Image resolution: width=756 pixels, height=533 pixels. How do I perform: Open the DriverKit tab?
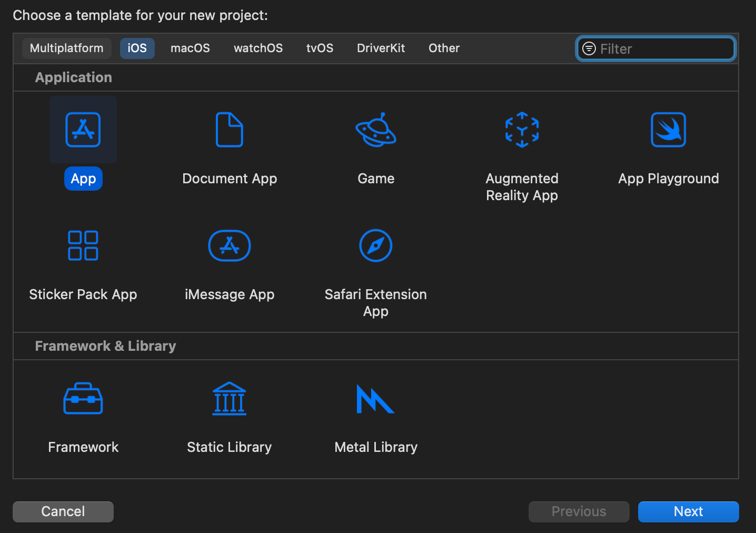click(381, 48)
